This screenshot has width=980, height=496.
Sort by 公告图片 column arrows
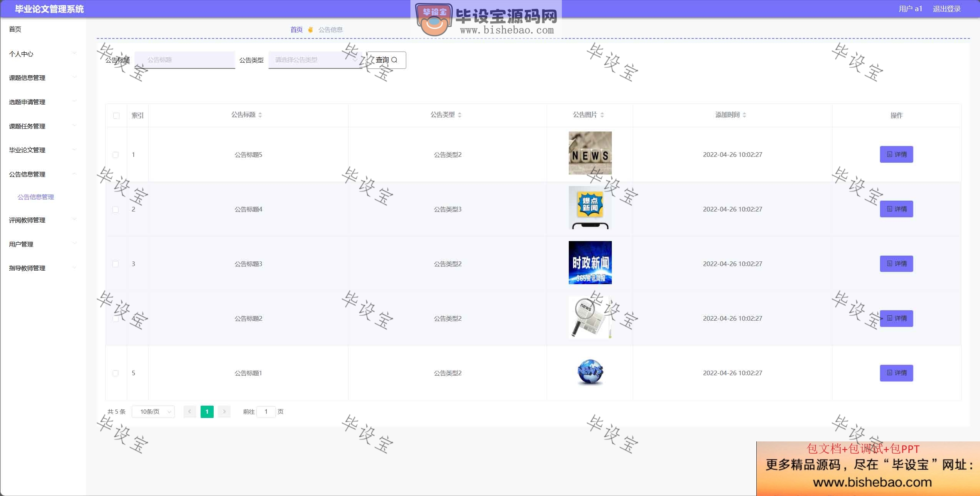[x=602, y=115]
